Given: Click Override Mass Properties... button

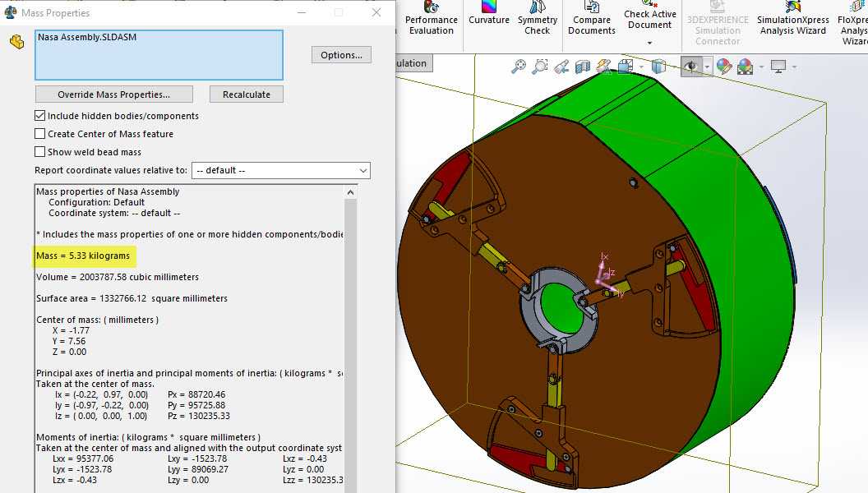Looking at the screenshot, I should coord(114,94).
